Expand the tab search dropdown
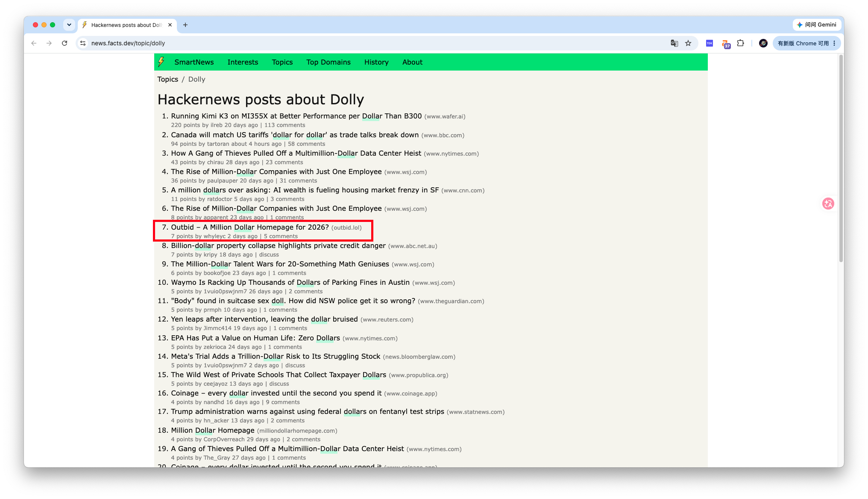The width and height of the screenshot is (868, 499). tap(69, 25)
